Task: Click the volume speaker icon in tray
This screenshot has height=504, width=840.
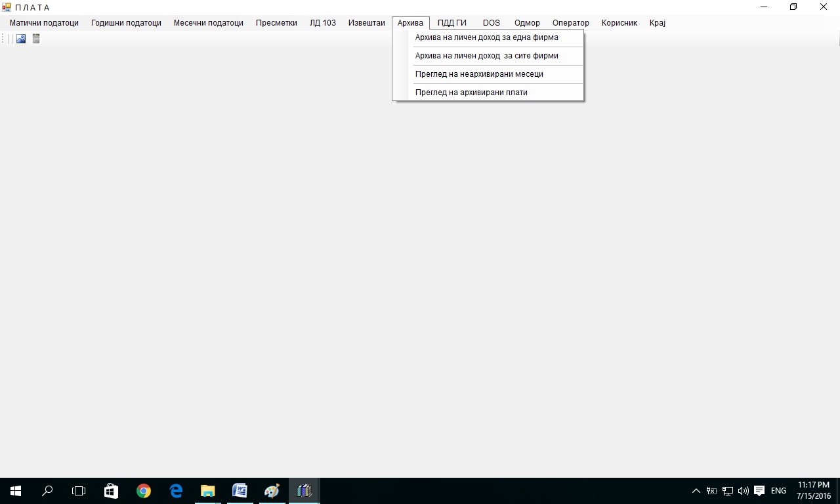Action: (743, 491)
